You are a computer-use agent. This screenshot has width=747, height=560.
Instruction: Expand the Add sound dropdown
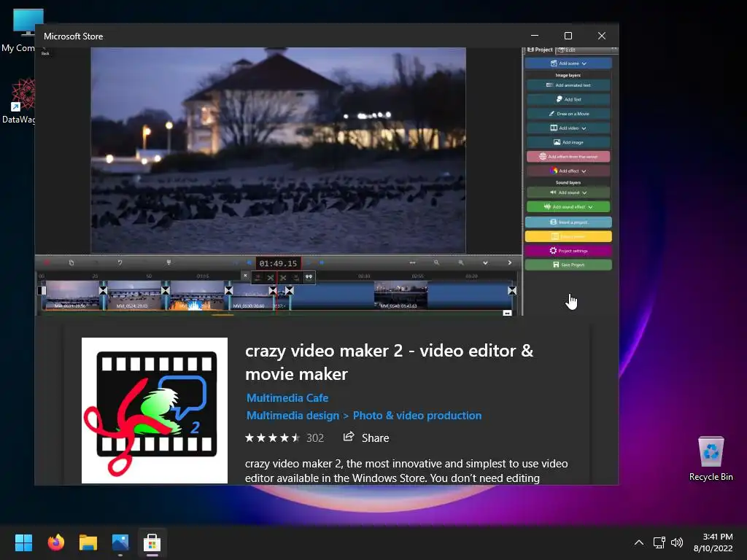(x=568, y=192)
